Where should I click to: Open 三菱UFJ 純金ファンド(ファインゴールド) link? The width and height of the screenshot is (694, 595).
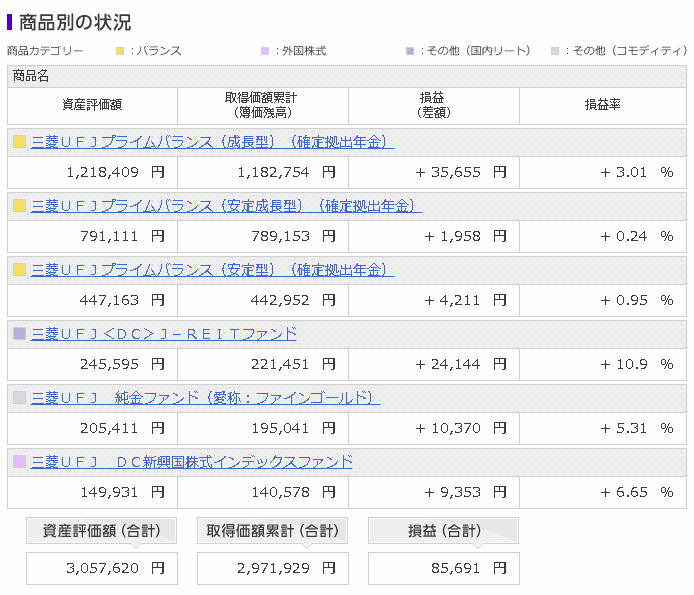[205, 398]
